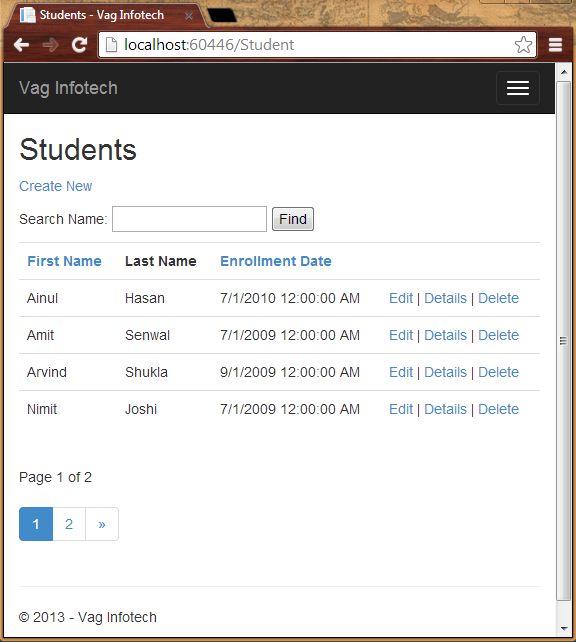Sort by First Name column header

coord(64,261)
